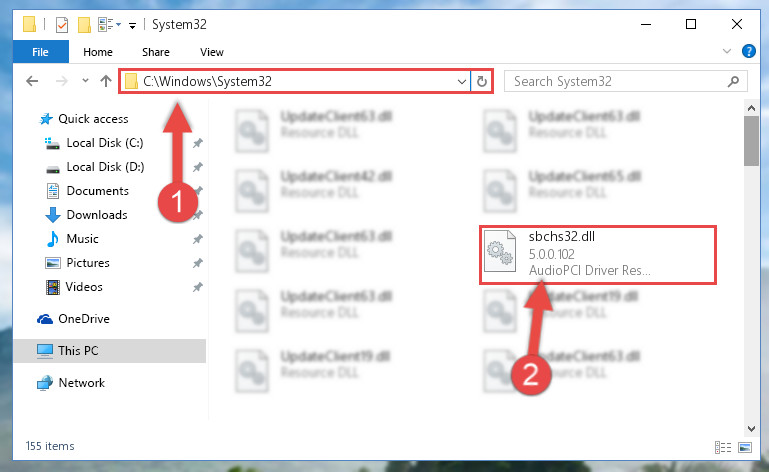The image size is (769, 472).
Task: Expand the ribbon chevron
Action: click(727, 51)
